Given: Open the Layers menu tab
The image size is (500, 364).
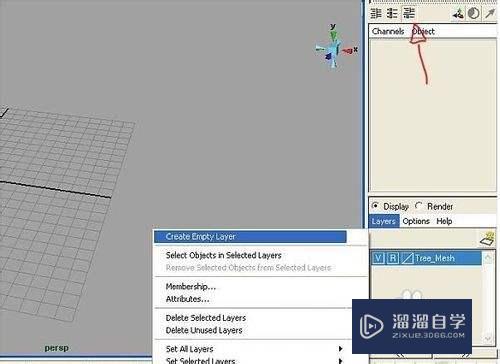Looking at the screenshot, I should [384, 221].
